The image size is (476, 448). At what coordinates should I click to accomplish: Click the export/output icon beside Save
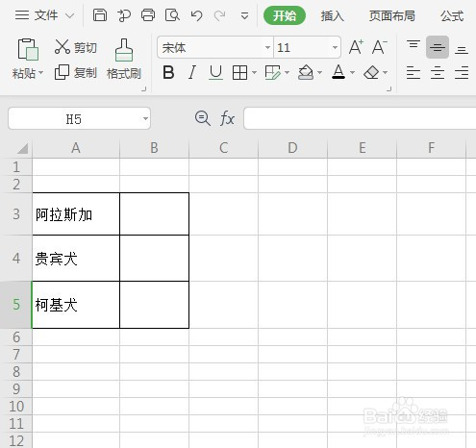pos(124,15)
